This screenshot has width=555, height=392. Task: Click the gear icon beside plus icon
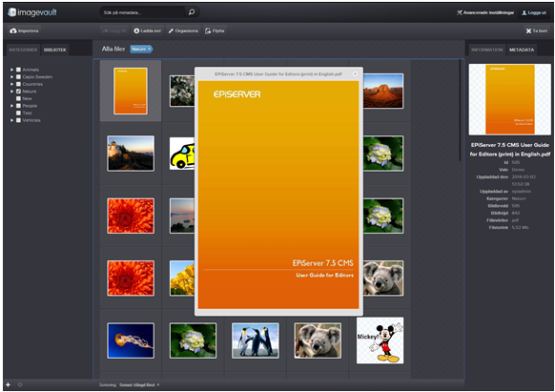click(x=20, y=384)
